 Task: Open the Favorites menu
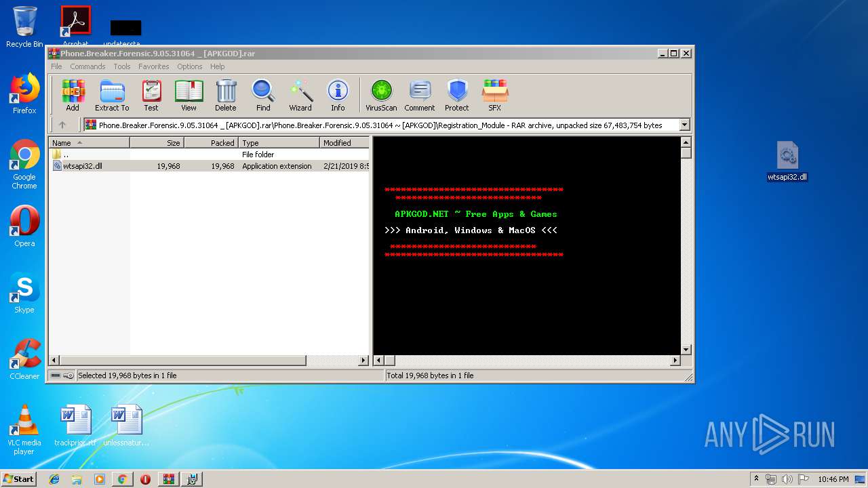point(154,66)
